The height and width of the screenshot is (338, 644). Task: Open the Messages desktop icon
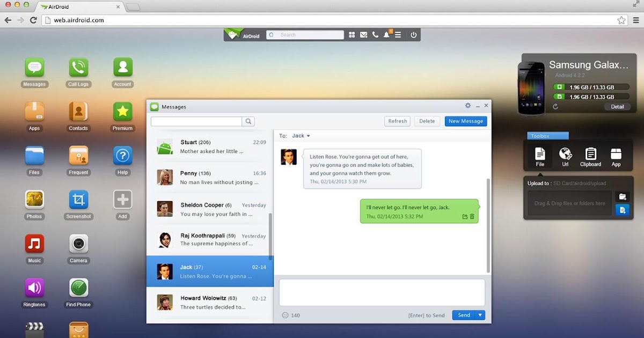click(x=34, y=68)
